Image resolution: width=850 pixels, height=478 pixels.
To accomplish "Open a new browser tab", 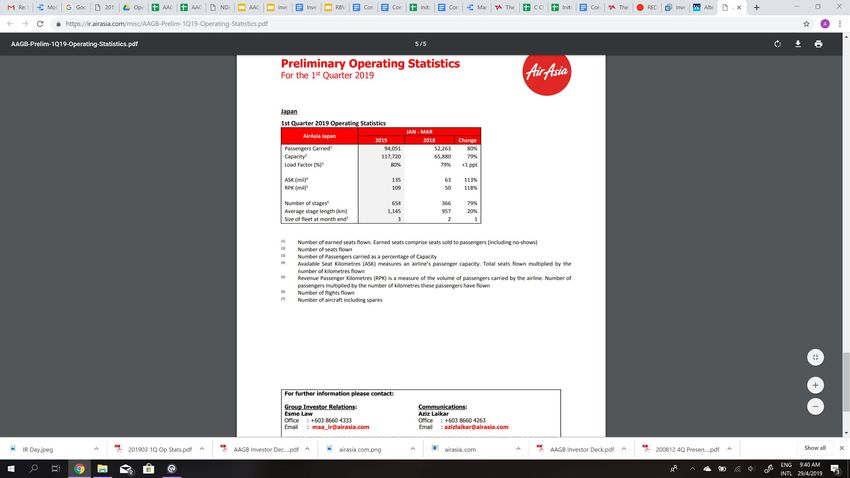I will (757, 8).
